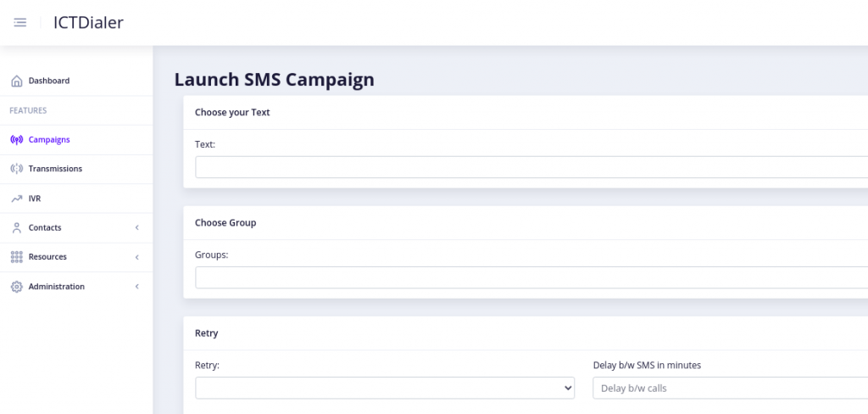This screenshot has width=868, height=414.
Task: Focus the Groups input field
Action: point(531,277)
